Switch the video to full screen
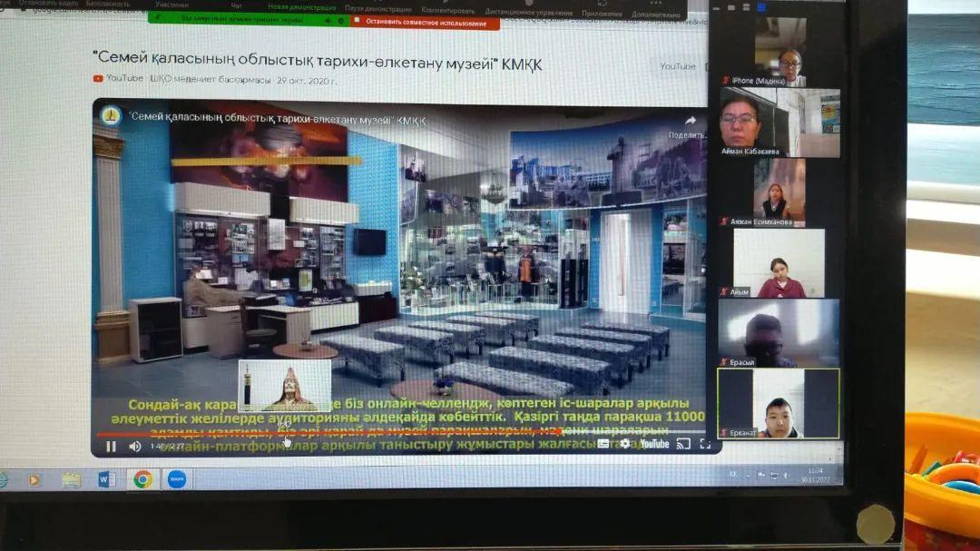This screenshot has width=980, height=551. [705, 444]
